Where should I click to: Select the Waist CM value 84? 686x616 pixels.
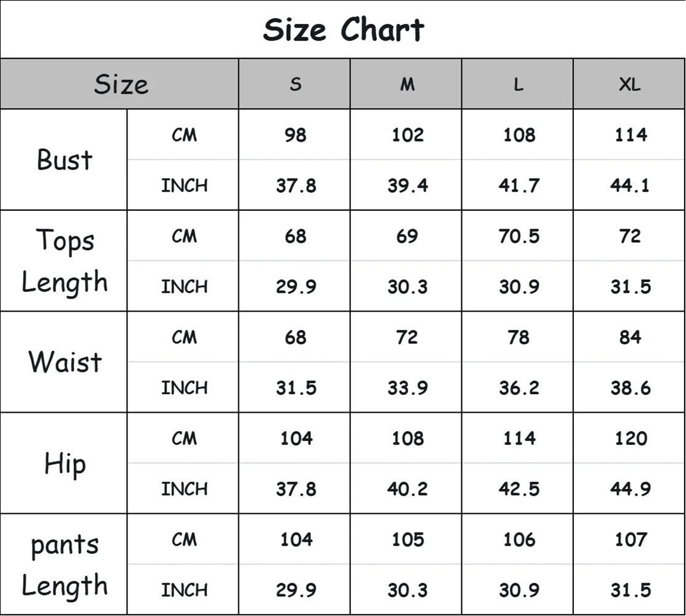[x=630, y=337]
